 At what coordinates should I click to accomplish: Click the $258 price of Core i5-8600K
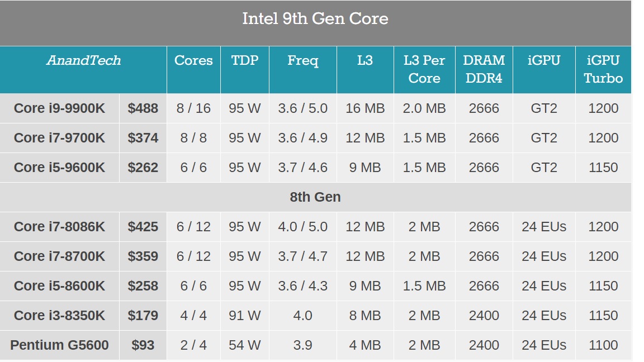143,286
